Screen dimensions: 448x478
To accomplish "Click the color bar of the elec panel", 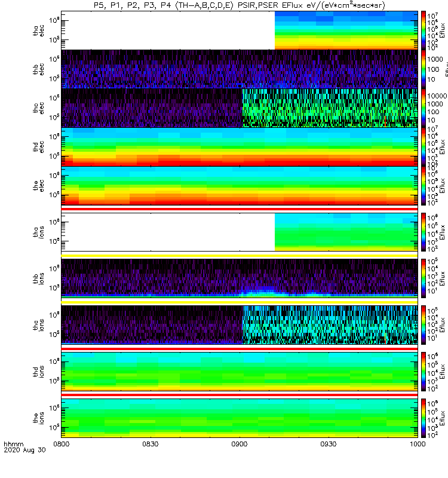I will point(424,185).
